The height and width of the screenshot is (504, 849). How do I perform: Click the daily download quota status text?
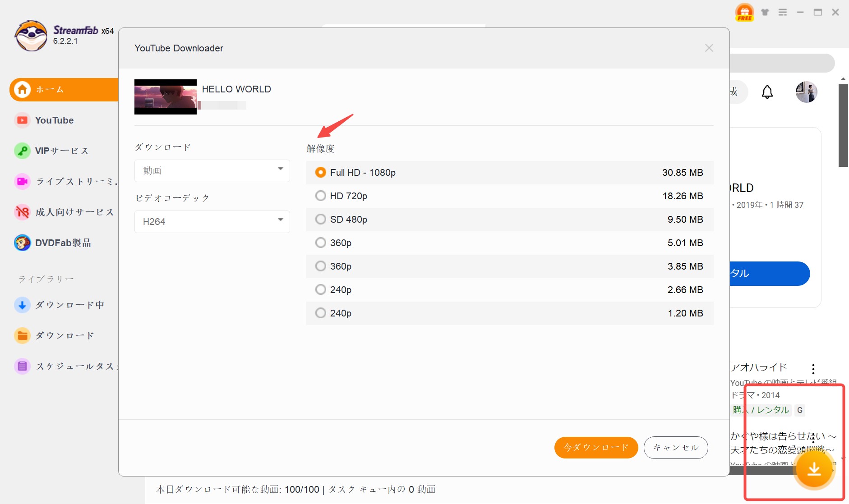tap(295, 490)
